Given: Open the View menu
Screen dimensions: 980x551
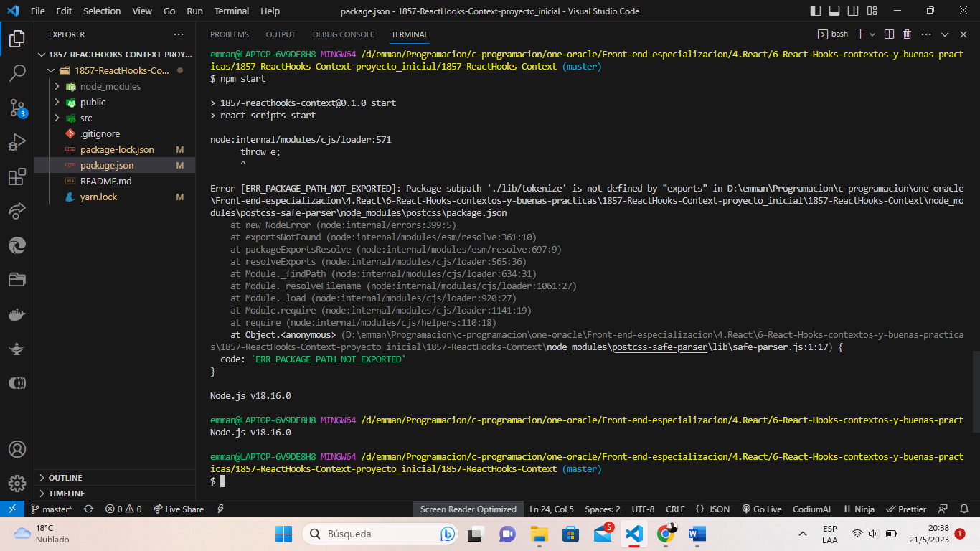Looking at the screenshot, I should pyautogui.click(x=142, y=11).
